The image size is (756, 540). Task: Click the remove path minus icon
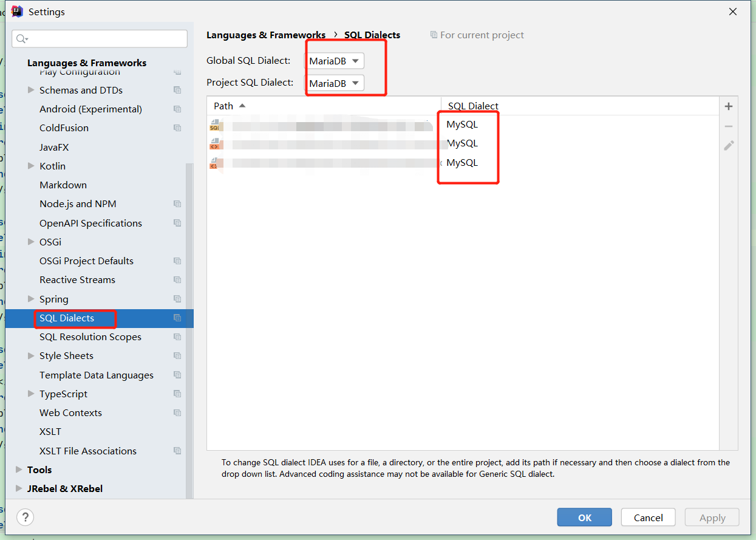coord(729,126)
